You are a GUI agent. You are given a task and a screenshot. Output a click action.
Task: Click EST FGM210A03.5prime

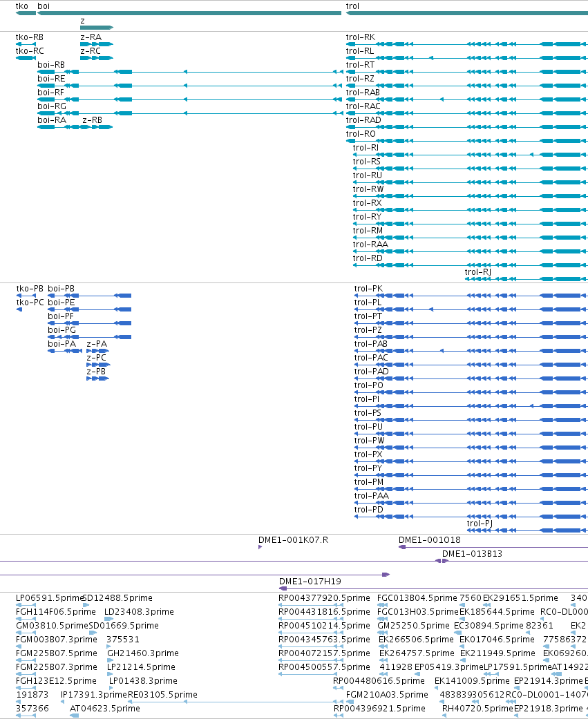387,695
